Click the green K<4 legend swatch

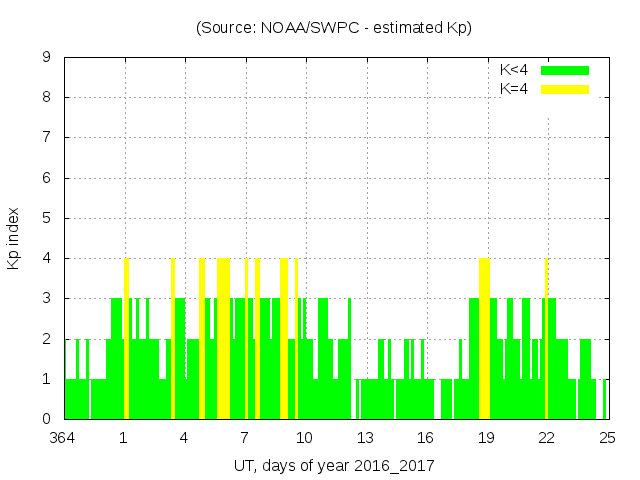coord(565,70)
